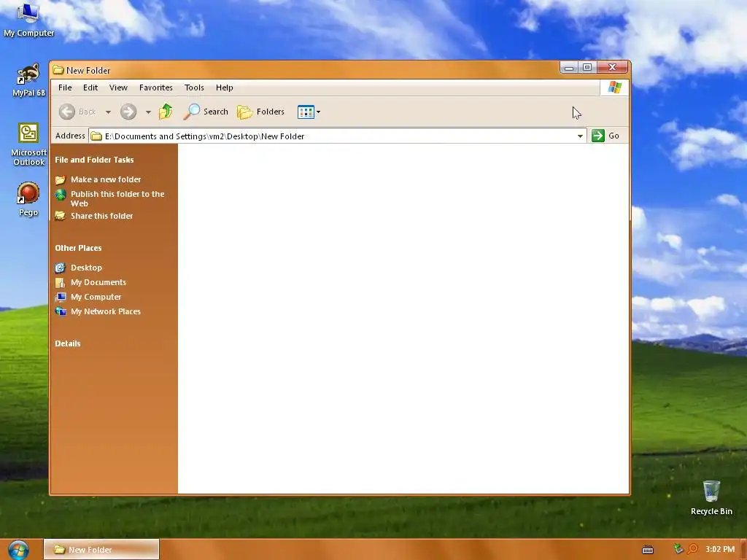Go up one folder level

pos(166,112)
